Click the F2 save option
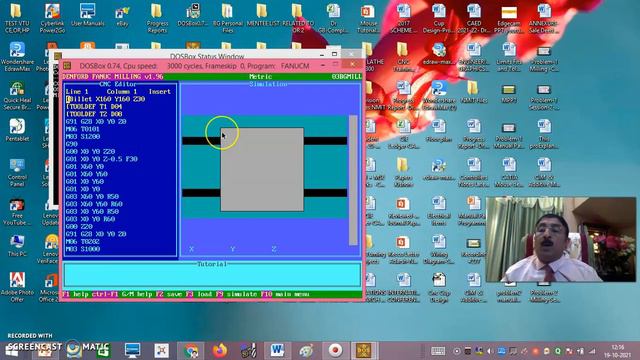Viewport: 640px width, 360px height. [x=170, y=294]
